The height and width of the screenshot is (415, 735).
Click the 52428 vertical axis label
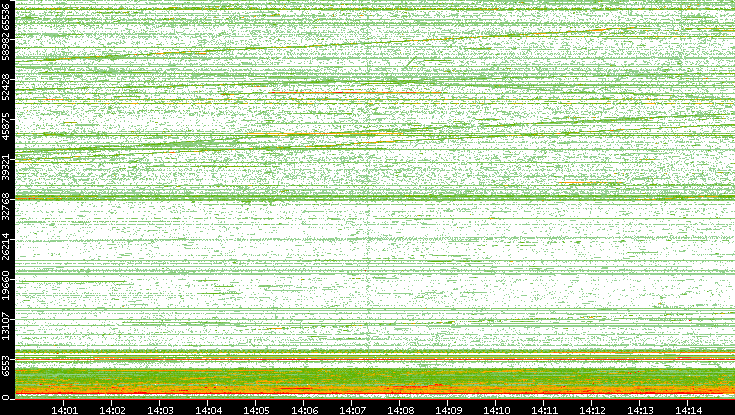(x=5, y=89)
